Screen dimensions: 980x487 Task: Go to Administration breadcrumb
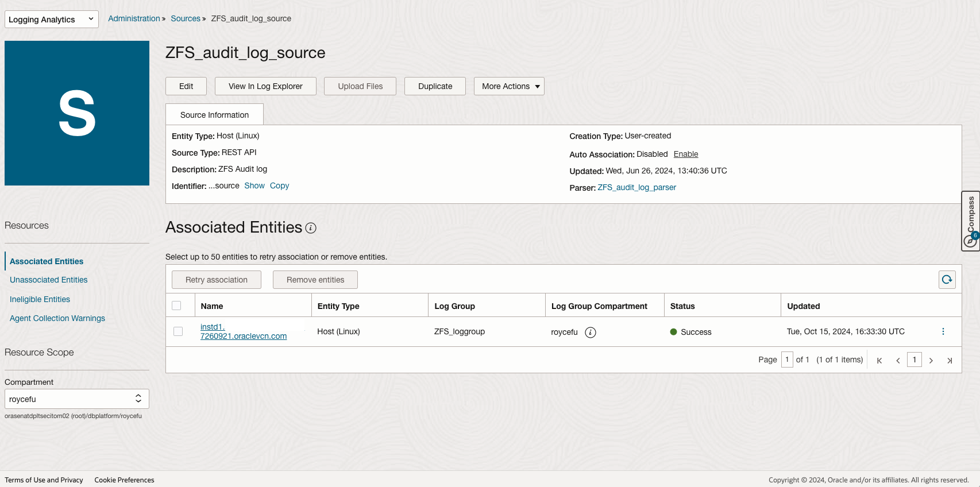[134, 18]
